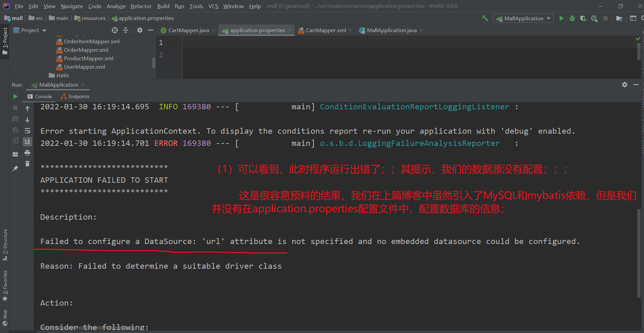Open the Analyze menu
This screenshot has height=333, width=644.
(116, 6)
